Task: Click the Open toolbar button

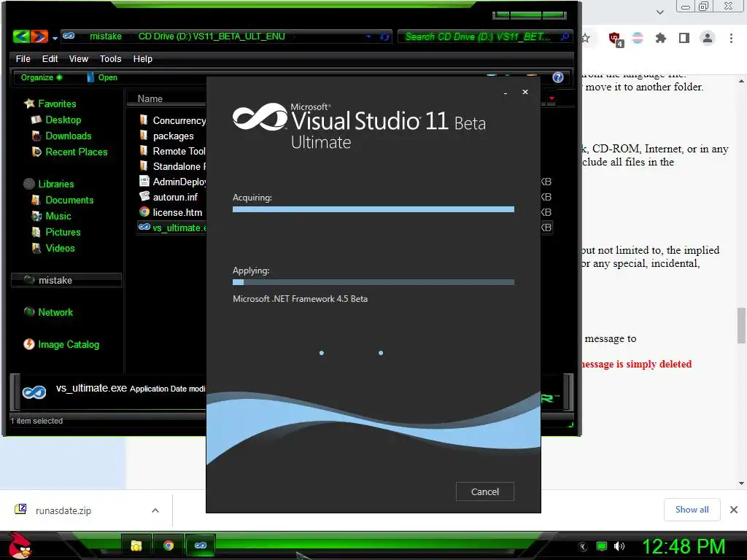Action: (102, 77)
